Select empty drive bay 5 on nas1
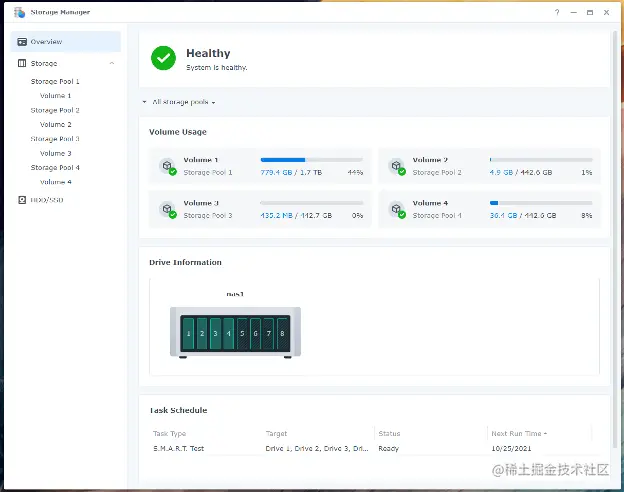 tap(242, 334)
